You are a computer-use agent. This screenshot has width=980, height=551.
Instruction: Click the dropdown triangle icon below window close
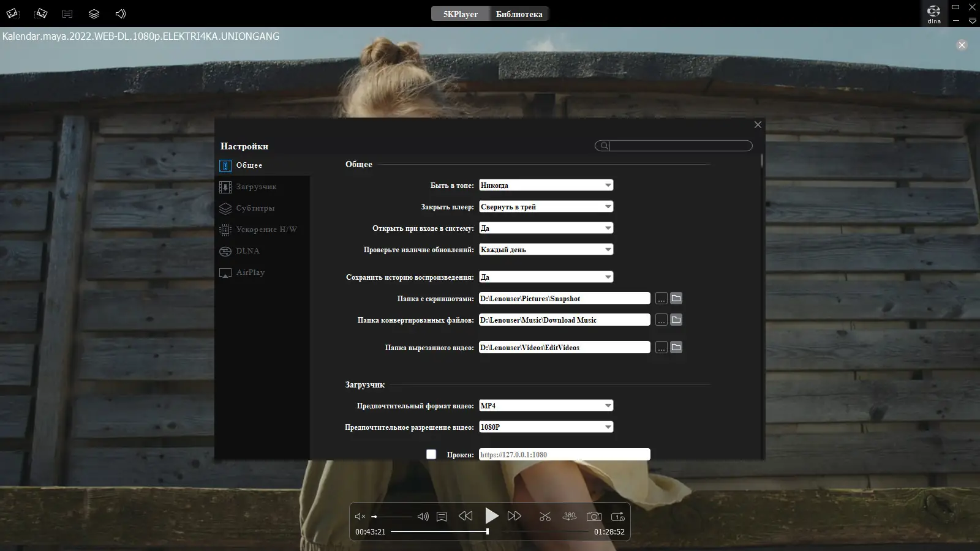point(972,21)
